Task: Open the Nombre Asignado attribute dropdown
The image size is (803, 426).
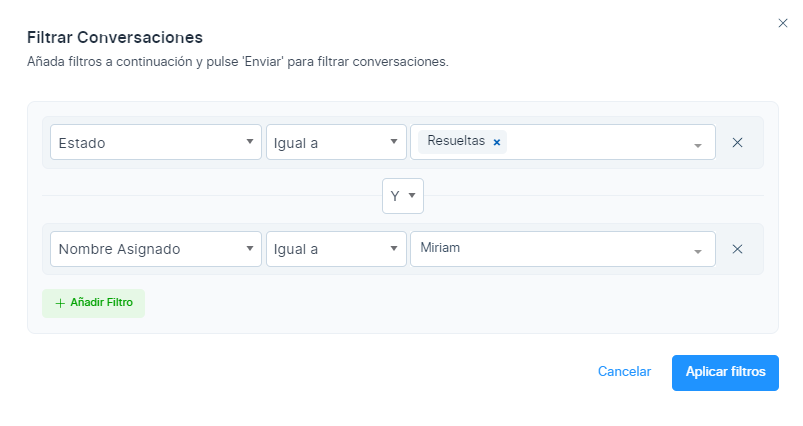Action: (150, 249)
